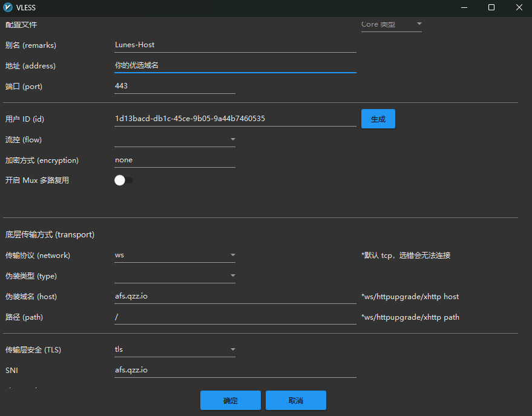Viewport: 532px width, 416px height.
Task: Open the Core 类型 dropdown
Action: coord(391,25)
